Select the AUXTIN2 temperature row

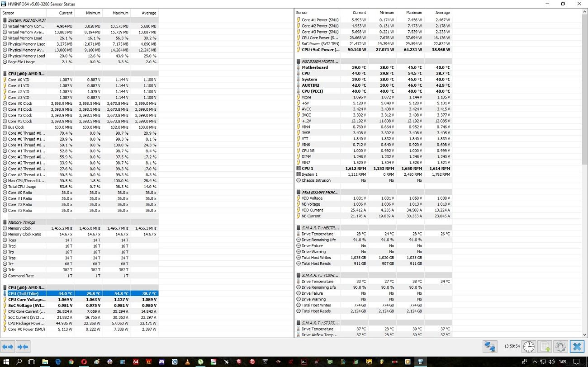point(374,85)
